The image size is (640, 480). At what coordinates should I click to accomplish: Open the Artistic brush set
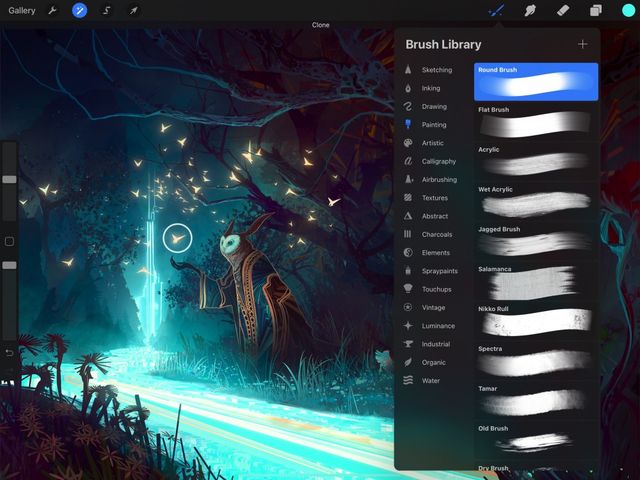click(433, 143)
